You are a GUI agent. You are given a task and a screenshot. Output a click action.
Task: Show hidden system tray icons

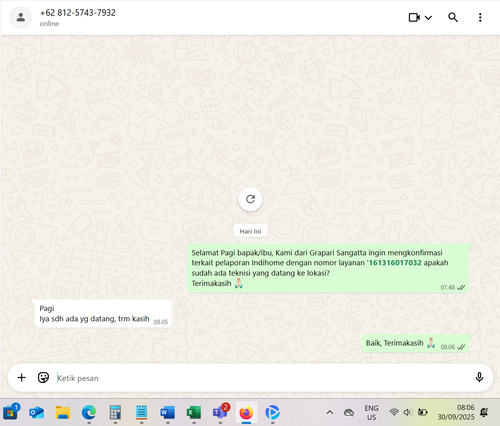click(330, 413)
